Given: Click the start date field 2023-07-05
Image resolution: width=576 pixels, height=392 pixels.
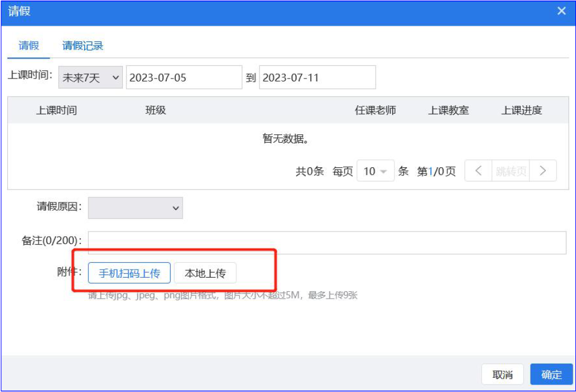Looking at the screenshot, I should 184,78.
